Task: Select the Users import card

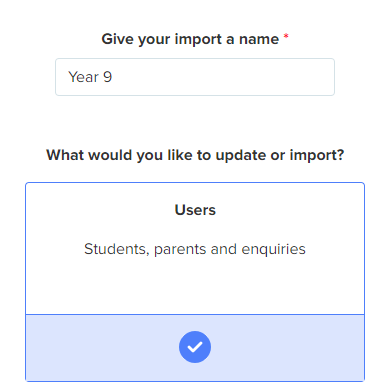Action: point(195,282)
